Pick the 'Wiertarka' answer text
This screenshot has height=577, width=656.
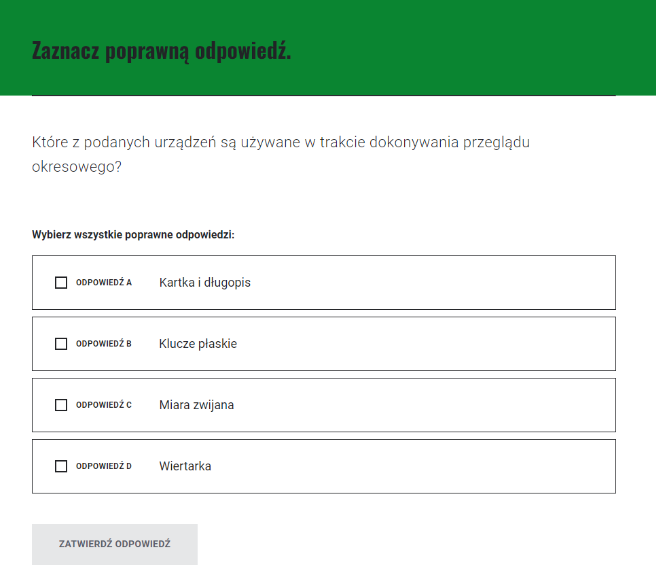click(x=185, y=466)
